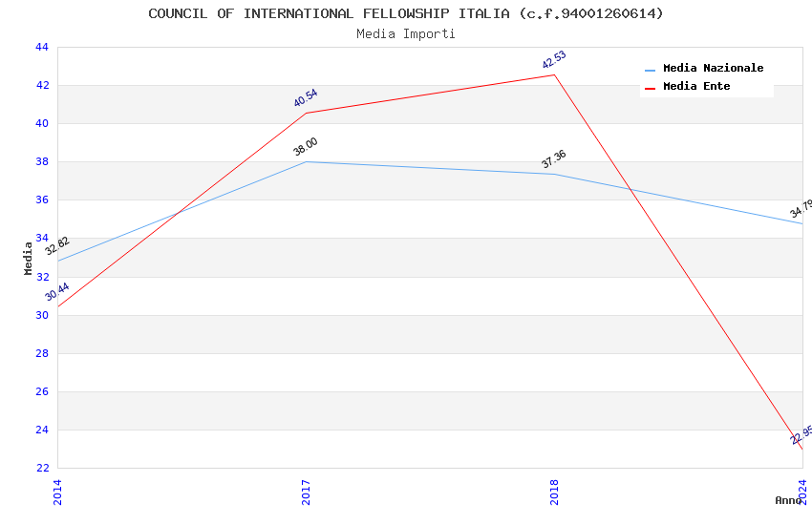
Task: Click the chart title COUNCIL OF INTERNATIONAL FELLOWSHIP ITALIA
Action: coord(405,13)
